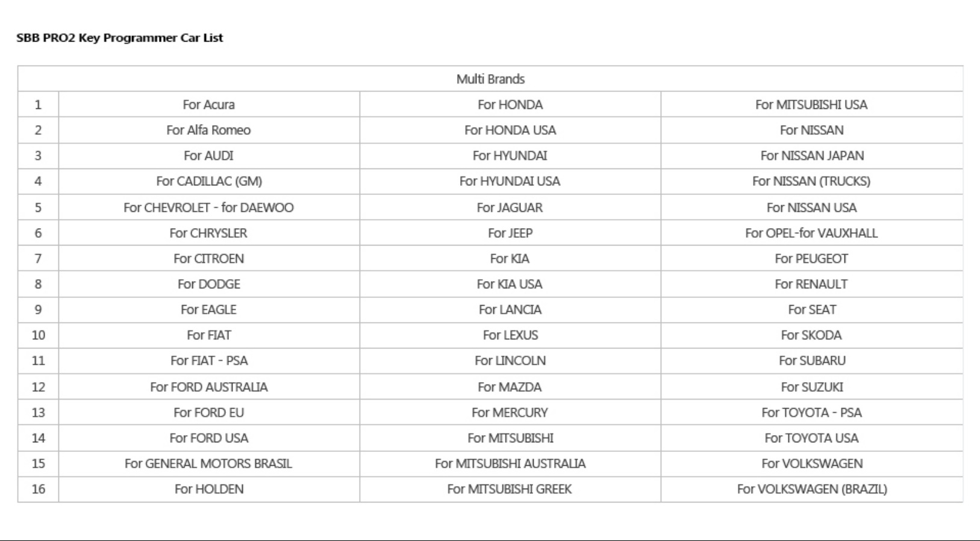Image resolution: width=980 pixels, height=541 pixels.
Task: Click the 'For NISSAN (TRUCKS)' cell
Action: click(x=811, y=181)
